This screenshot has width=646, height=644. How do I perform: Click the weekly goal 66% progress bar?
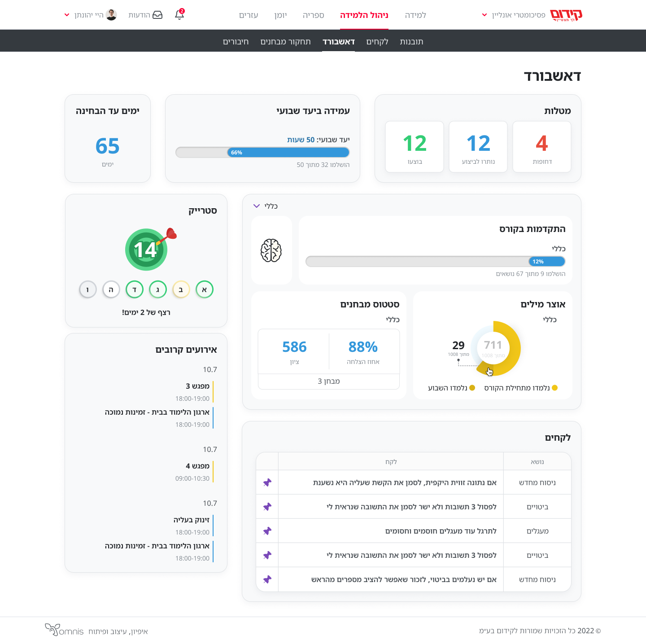262,153
